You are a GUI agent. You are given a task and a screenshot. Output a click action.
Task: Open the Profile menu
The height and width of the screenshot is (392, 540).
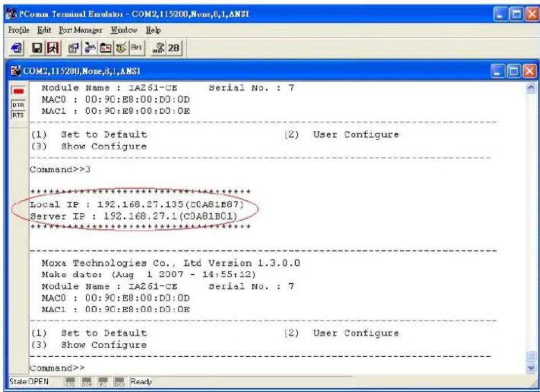[19, 30]
